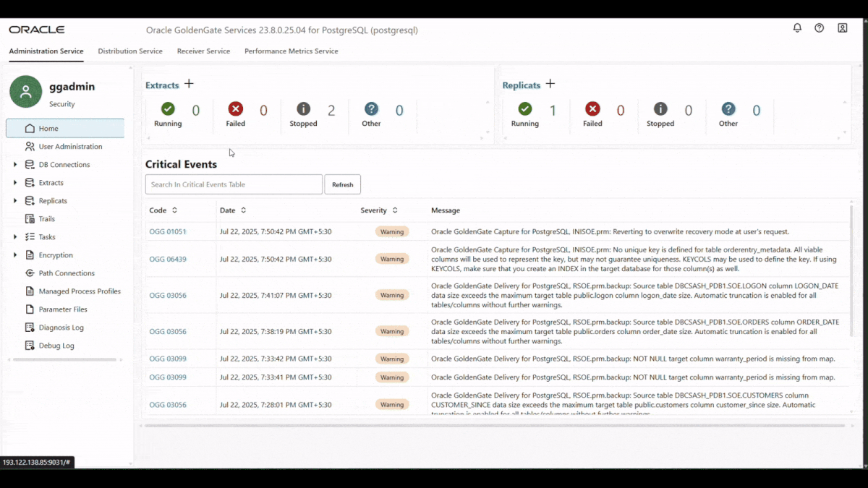This screenshot has width=868, height=488.
Task: Click the Replicats Running count 1
Action: pyautogui.click(x=553, y=111)
